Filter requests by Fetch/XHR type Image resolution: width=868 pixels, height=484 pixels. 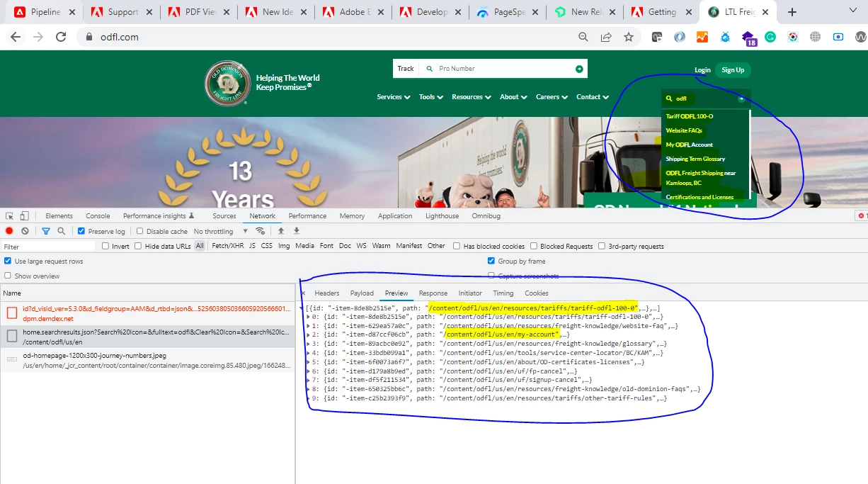click(228, 246)
